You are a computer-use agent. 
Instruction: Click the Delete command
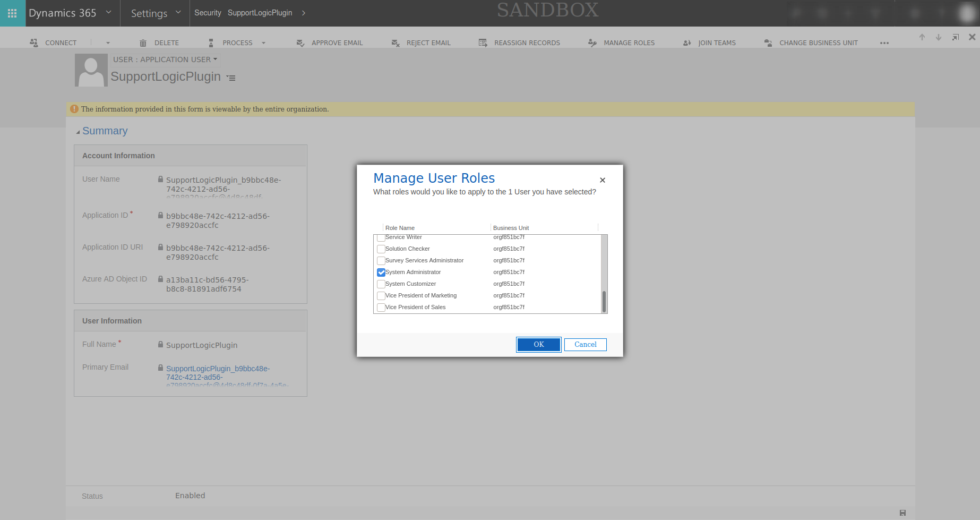click(x=159, y=42)
